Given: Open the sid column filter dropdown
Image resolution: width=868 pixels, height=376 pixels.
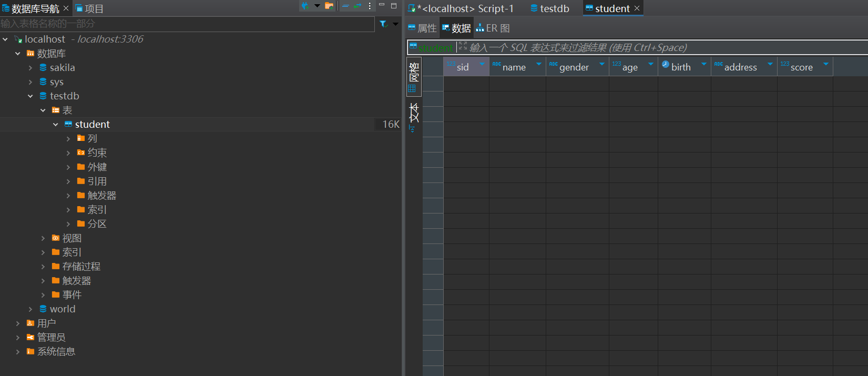Looking at the screenshot, I should [482, 64].
